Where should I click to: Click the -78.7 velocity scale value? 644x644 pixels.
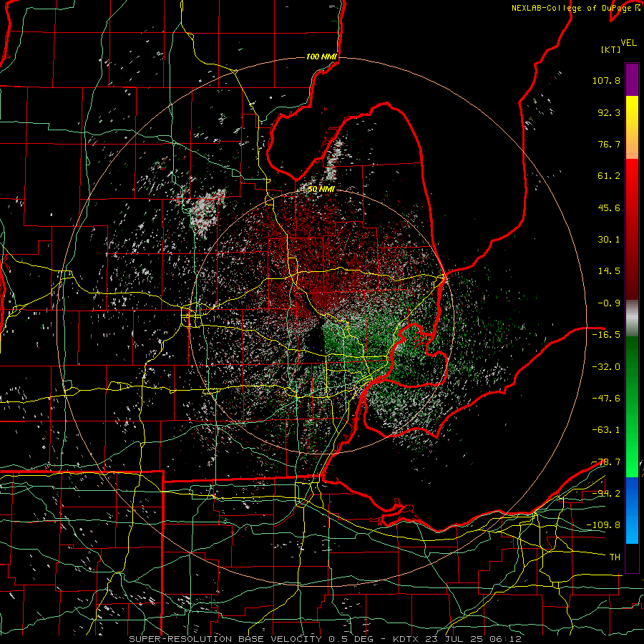[606, 462]
